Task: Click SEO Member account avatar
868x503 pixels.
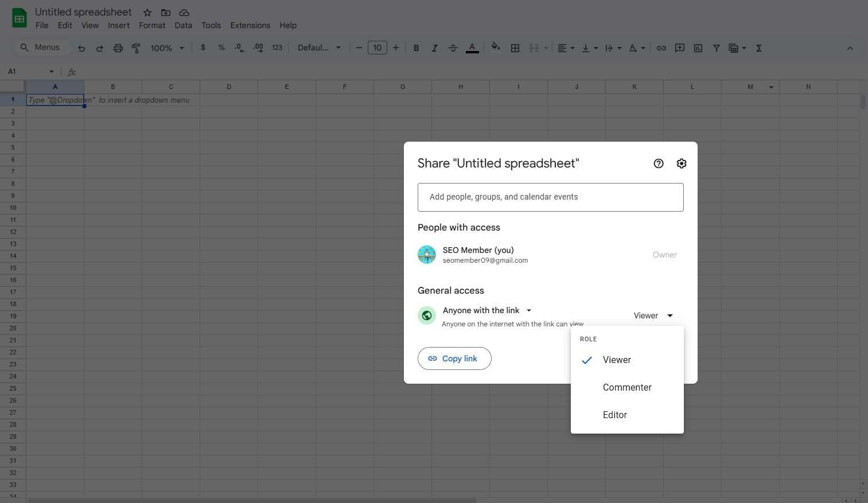Action: coord(427,255)
